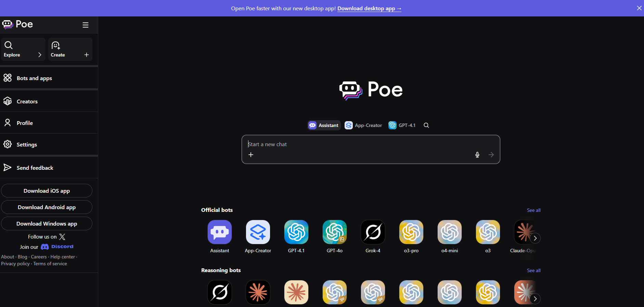Screen dimensions: 644x307
Task: Click Download Android app button
Action: [x=47, y=207]
